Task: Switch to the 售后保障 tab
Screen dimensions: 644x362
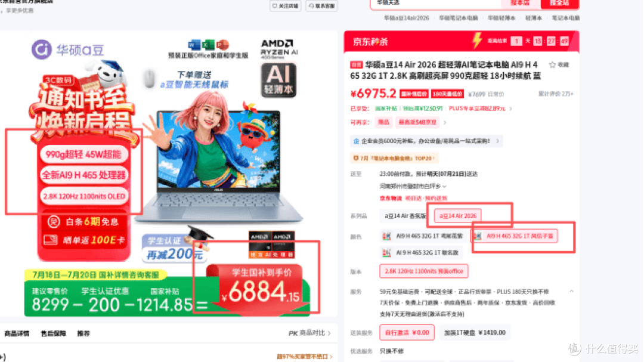Action: pos(54,333)
